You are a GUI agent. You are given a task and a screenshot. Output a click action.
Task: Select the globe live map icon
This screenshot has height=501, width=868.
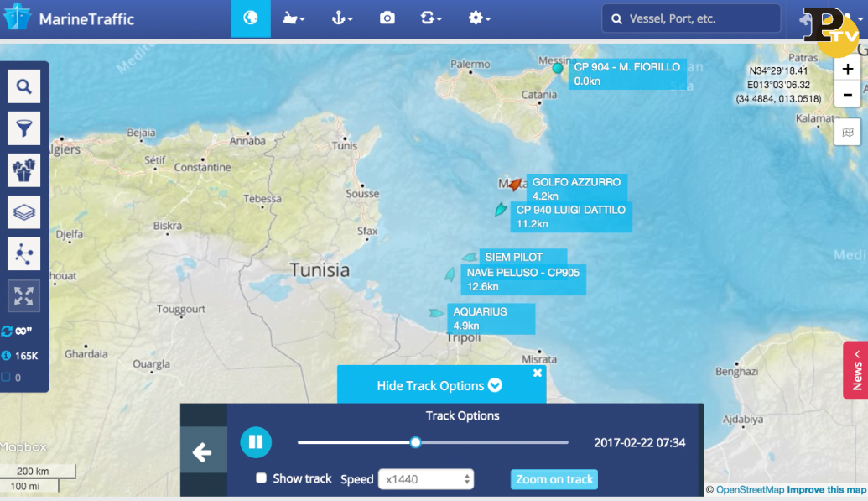250,18
